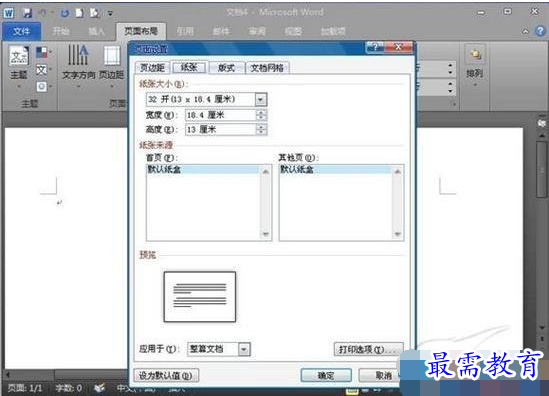Click the scroll-down arrow of the document scrollbar

542,328
